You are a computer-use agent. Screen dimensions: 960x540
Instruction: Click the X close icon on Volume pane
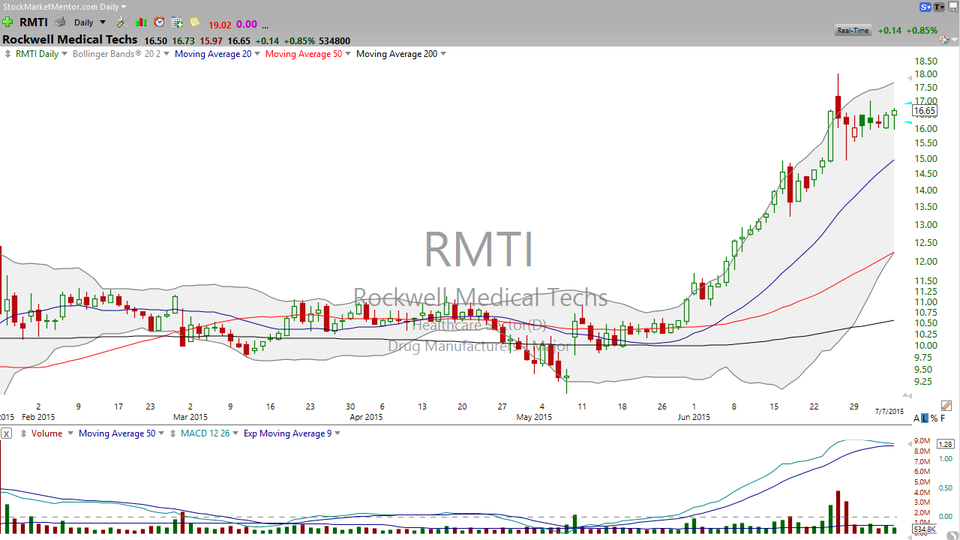[6, 433]
